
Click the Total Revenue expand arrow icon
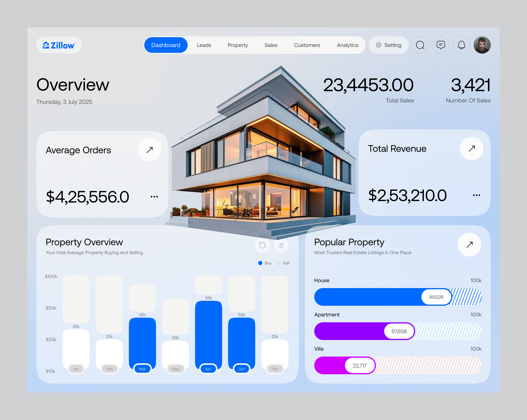click(x=472, y=148)
